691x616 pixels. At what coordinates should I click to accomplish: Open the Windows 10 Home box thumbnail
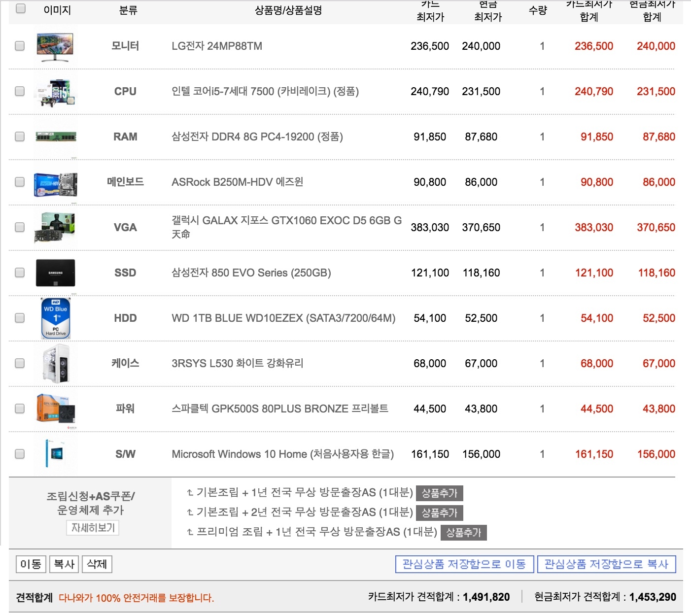[55, 453]
